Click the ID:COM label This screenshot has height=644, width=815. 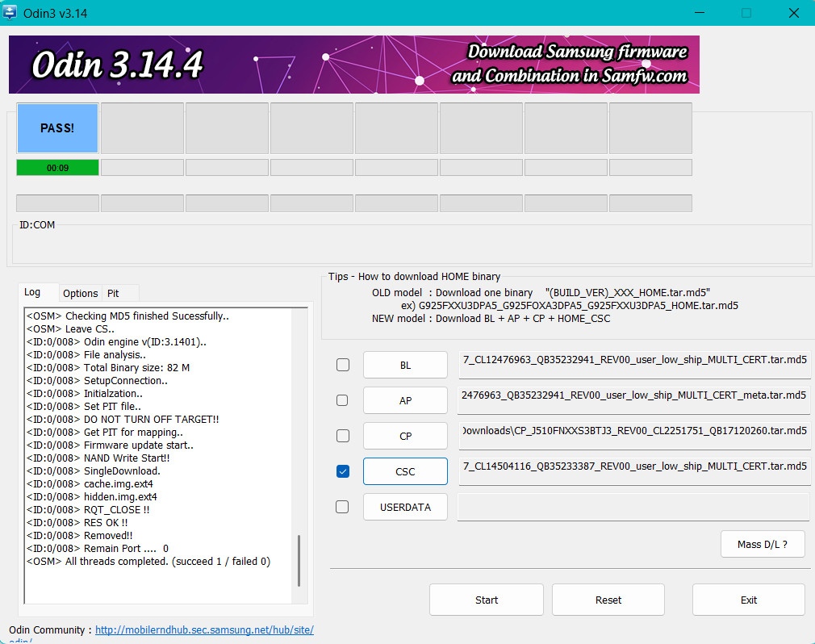[37, 224]
